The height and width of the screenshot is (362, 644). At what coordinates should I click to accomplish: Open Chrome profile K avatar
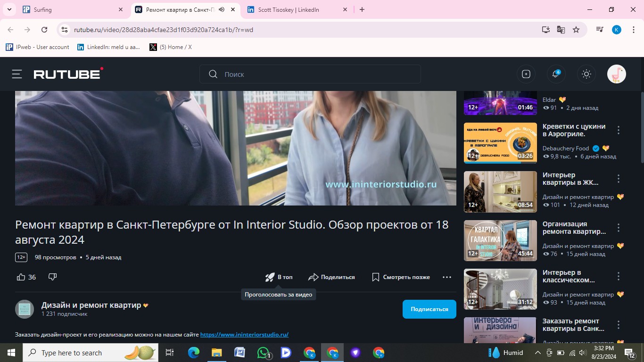point(617,30)
